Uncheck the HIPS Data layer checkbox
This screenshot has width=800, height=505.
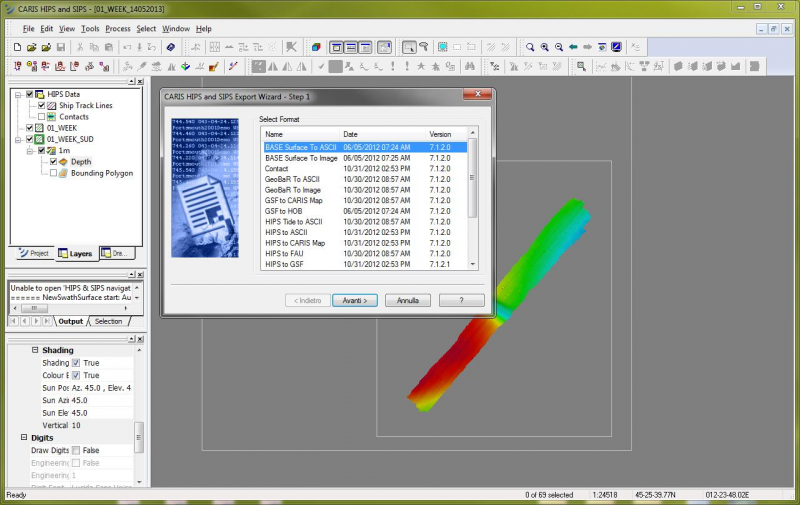click(x=30, y=94)
